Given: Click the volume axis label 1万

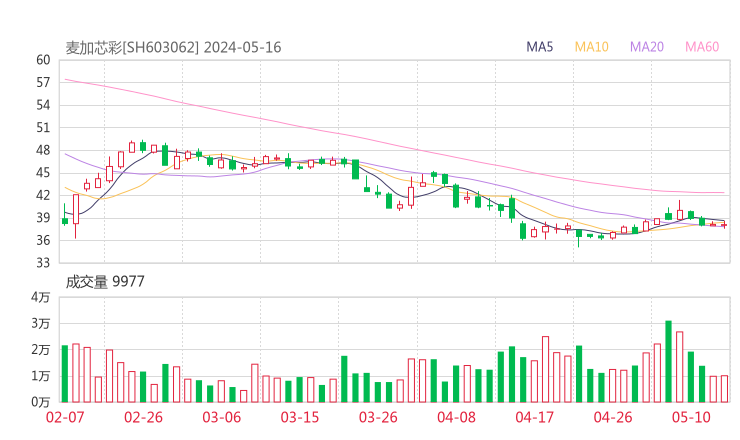Looking at the screenshot, I should (x=41, y=376).
